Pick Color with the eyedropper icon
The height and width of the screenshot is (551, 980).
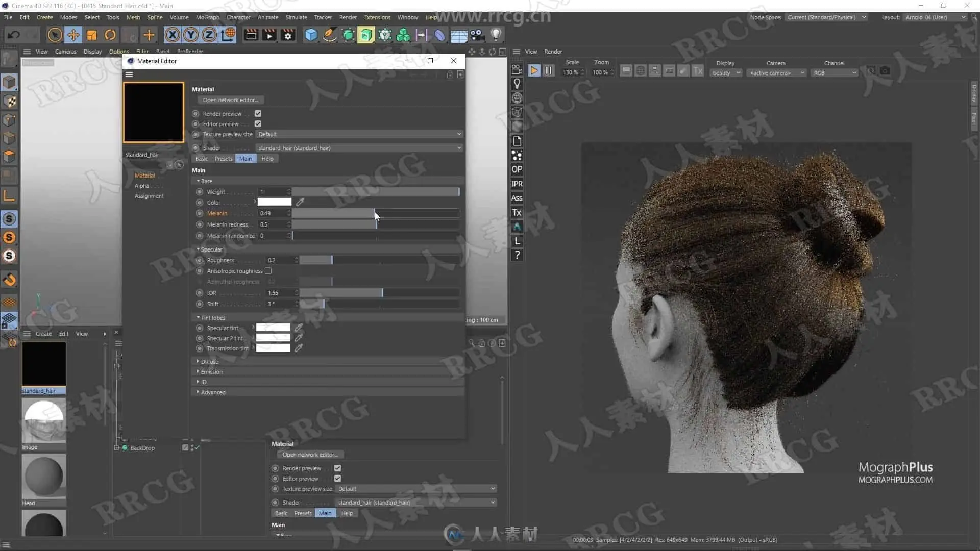[x=300, y=203]
